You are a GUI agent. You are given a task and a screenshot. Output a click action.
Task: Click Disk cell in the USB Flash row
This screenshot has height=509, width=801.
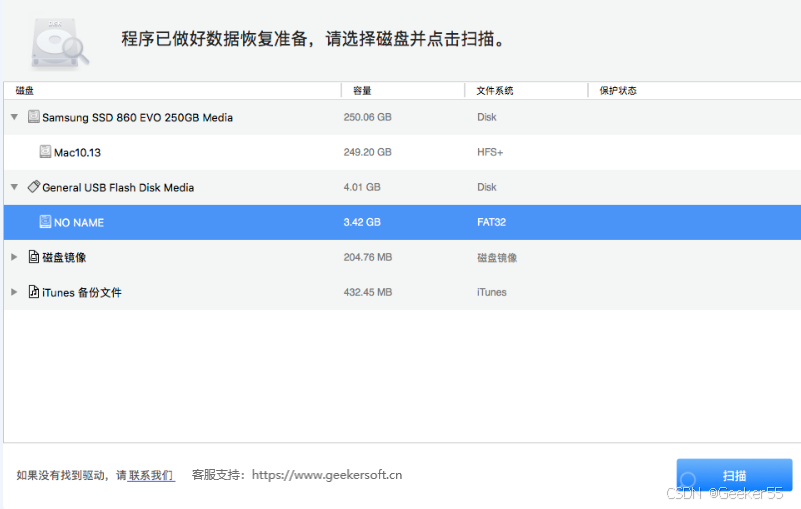[487, 187]
